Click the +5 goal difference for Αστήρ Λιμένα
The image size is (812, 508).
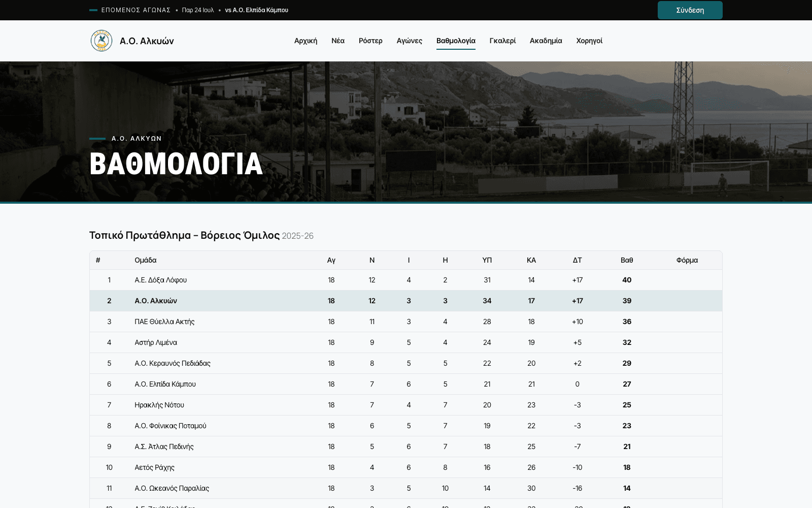coord(578,342)
